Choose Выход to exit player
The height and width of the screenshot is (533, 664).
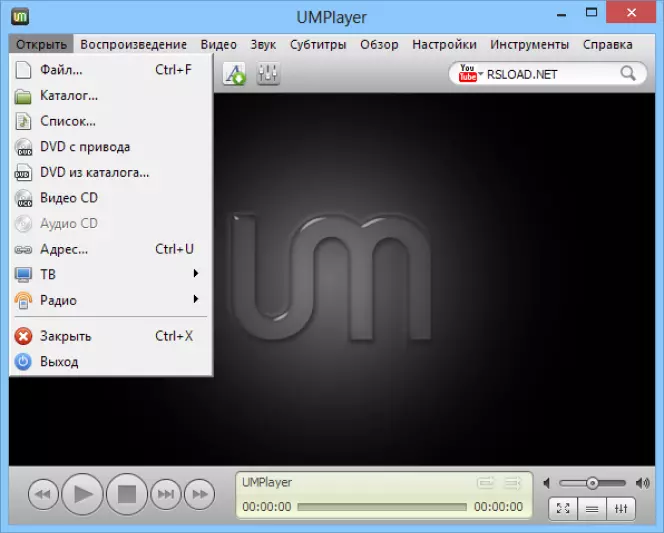(x=111, y=362)
